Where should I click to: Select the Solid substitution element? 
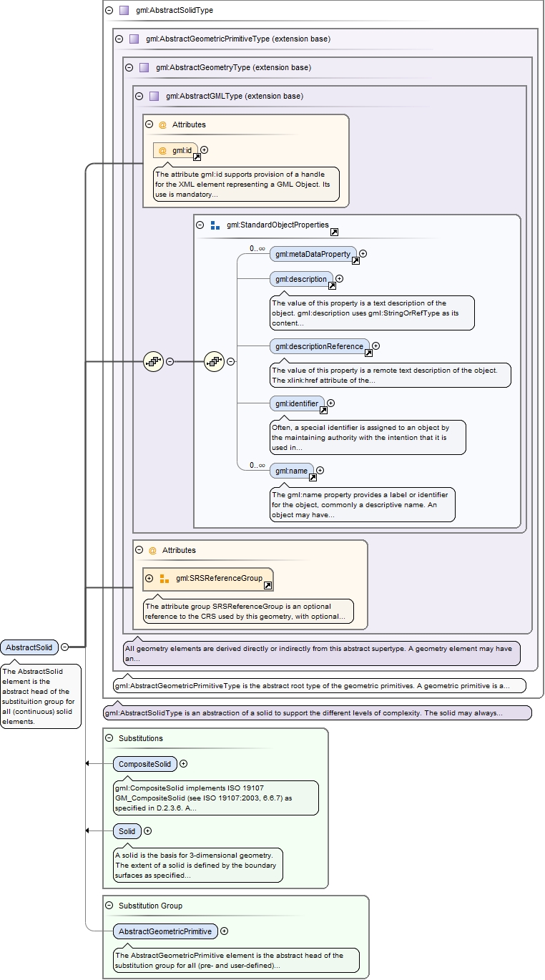[127, 831]
